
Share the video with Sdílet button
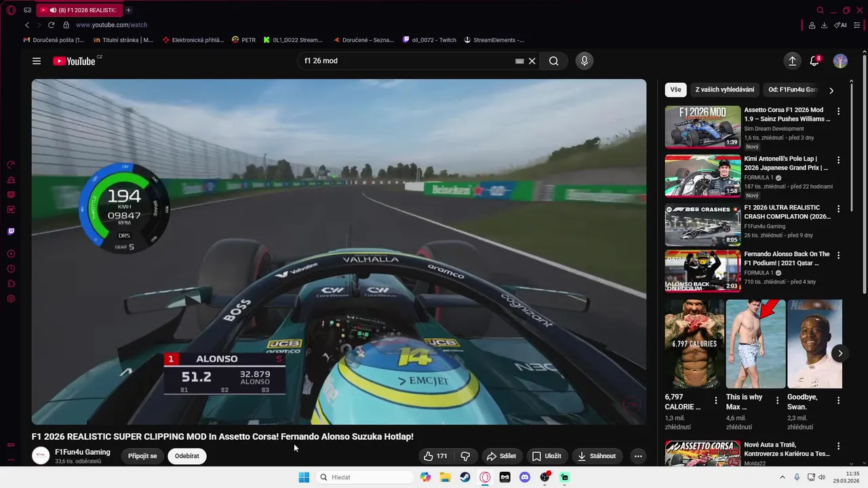[x=501, y=456]
